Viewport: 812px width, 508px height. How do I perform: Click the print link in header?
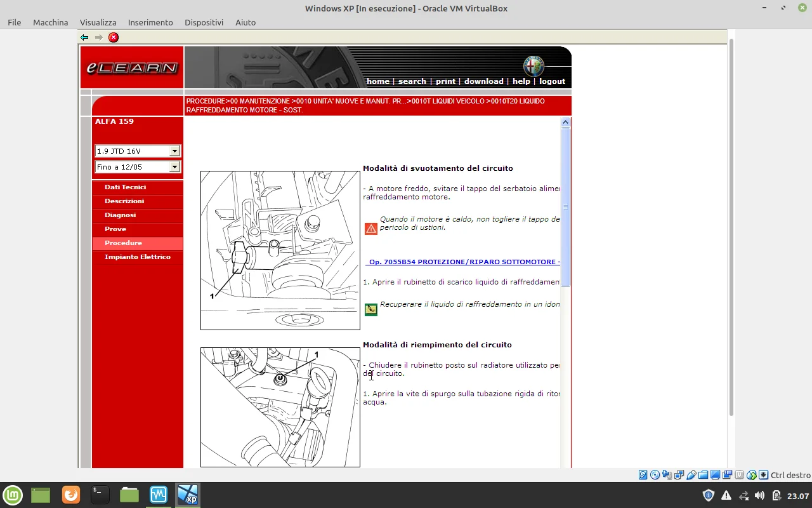[445, 81]
